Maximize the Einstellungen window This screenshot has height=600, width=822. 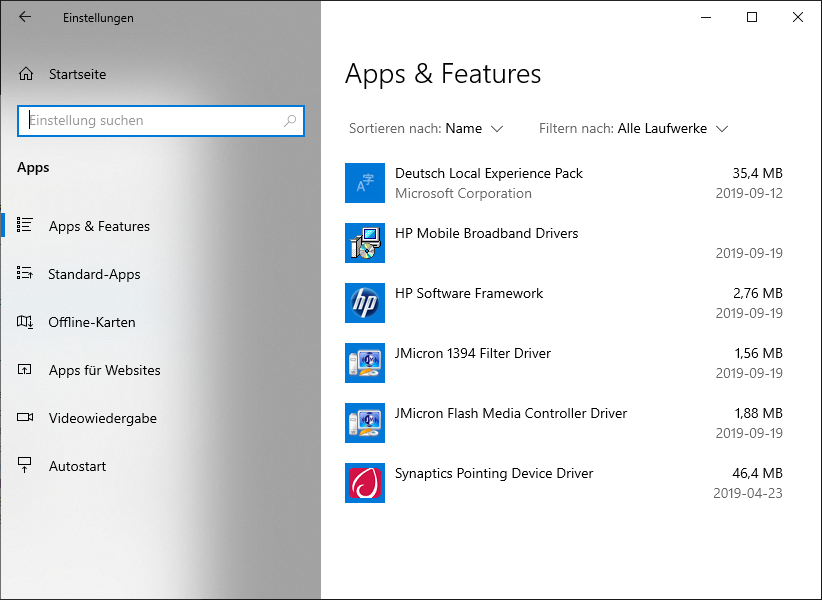tap(752, 17)
